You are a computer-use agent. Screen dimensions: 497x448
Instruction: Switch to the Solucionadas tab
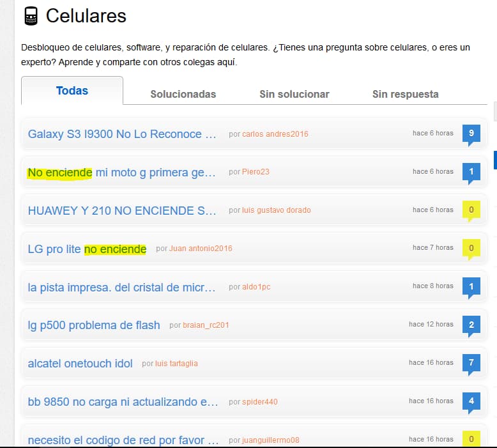coord(183,94)
